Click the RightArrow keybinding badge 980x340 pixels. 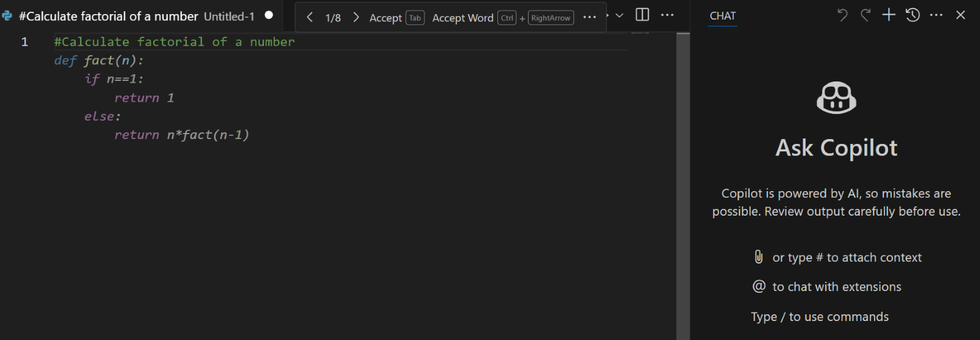551,18
